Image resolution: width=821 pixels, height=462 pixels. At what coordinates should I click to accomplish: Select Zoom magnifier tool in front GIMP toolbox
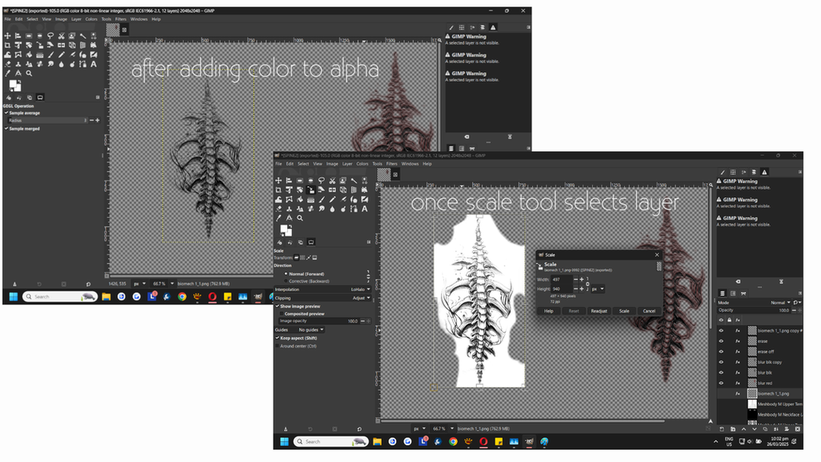(300, 218)
